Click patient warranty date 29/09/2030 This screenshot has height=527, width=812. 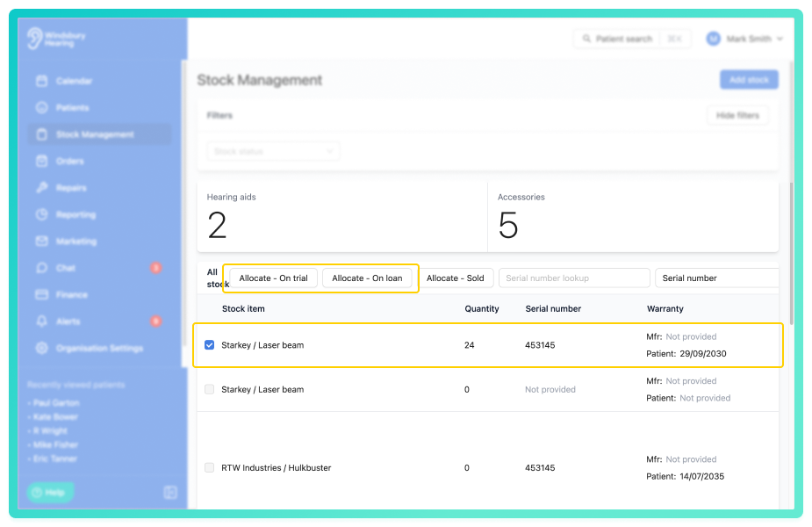coord(703,353)
